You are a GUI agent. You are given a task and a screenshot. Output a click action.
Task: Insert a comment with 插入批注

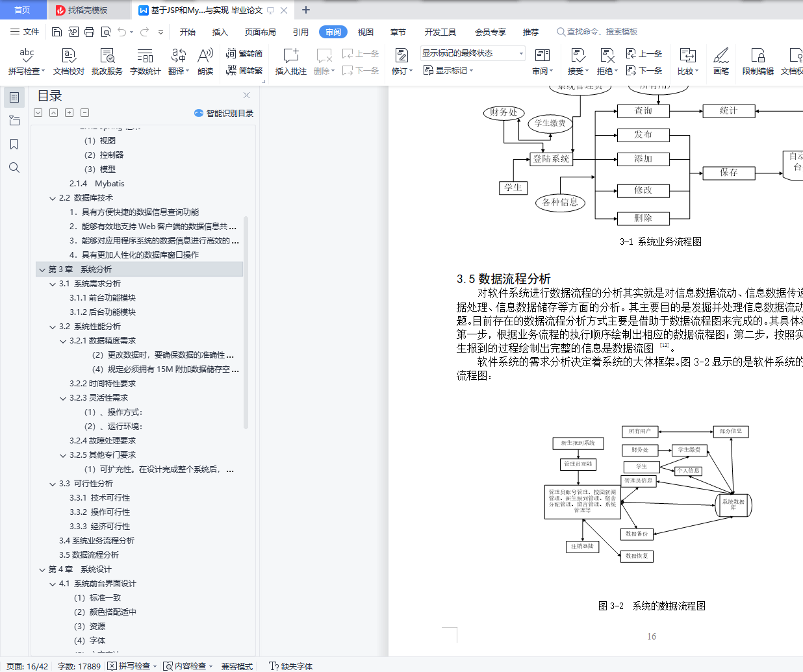tap(291, 62)
